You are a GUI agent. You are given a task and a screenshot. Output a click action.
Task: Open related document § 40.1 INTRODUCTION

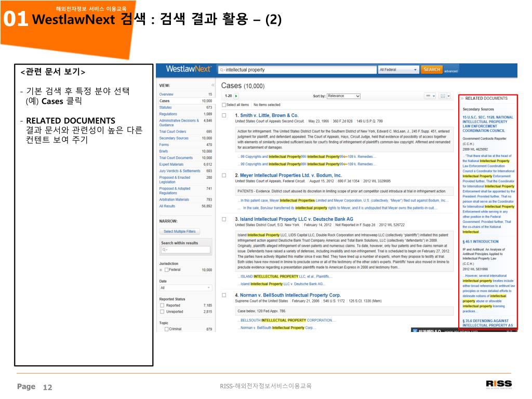(x=481, y=242)
